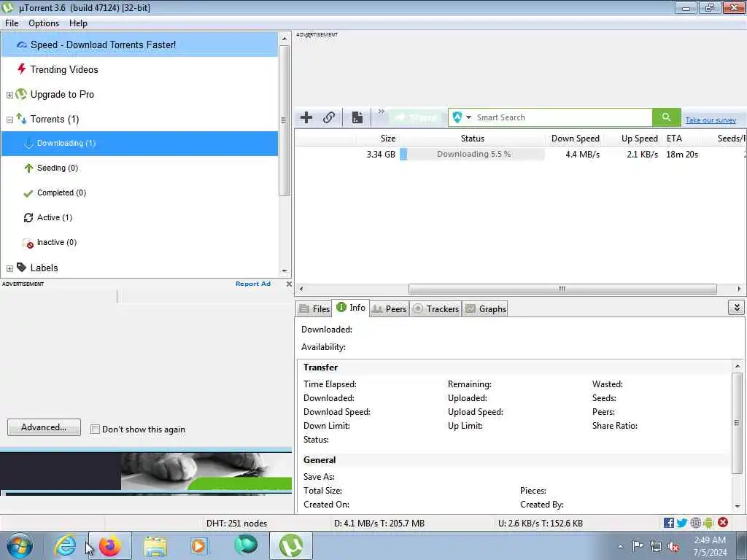The width and height of the screenshot is (747, 560).
Task: Select the Seeding (0) category
Action: (139, 168)
